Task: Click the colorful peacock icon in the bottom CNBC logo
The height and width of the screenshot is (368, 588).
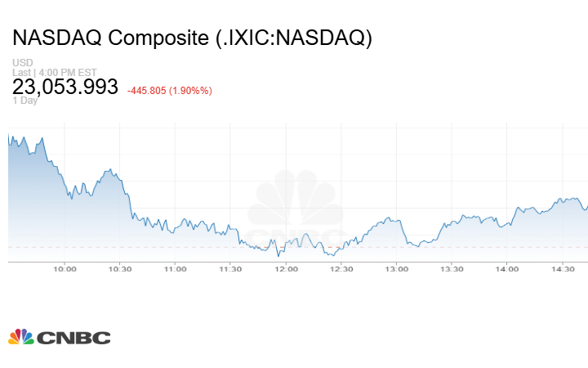Action: coord(20,336)
